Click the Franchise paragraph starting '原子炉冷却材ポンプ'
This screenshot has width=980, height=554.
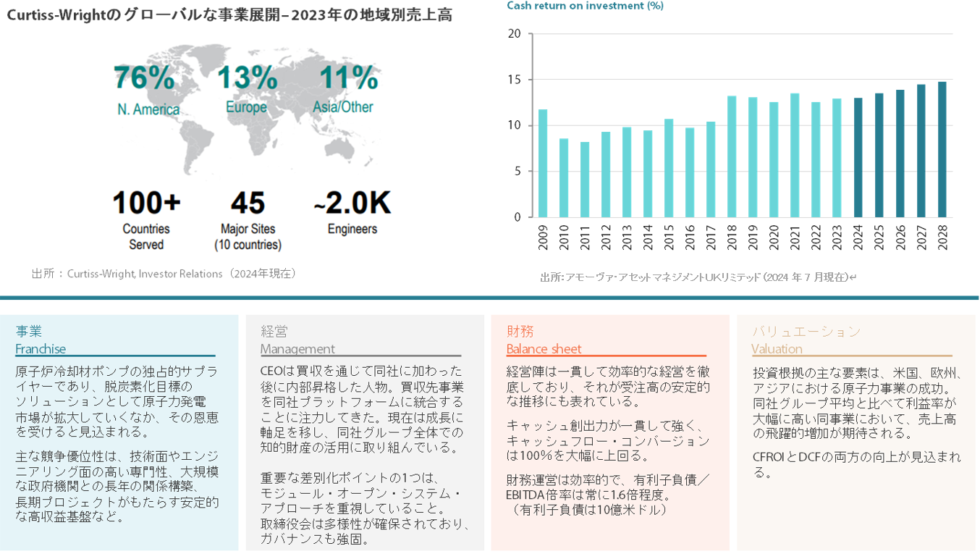(x=117, y=401)
